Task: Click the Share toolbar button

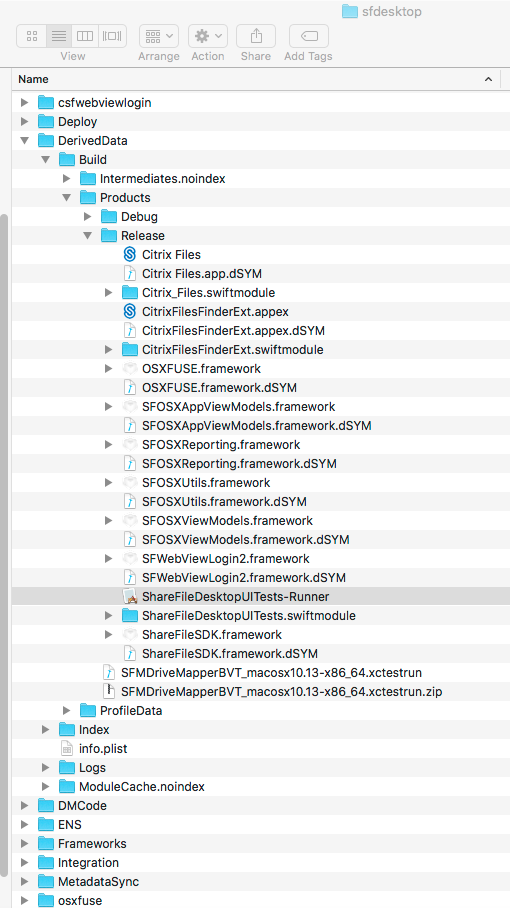Action: click(x=256, y=36)
